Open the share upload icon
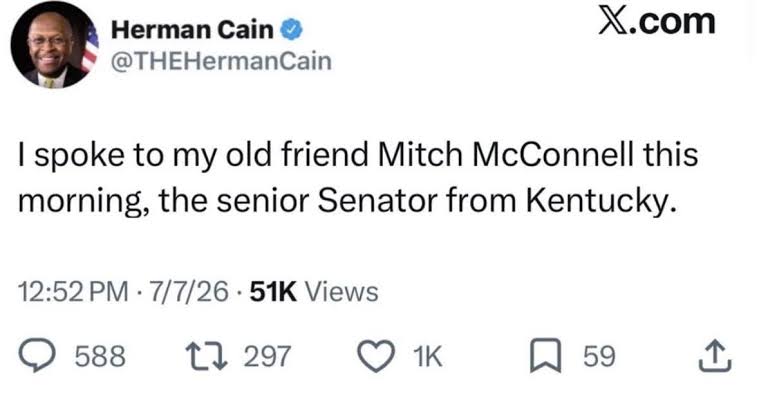759x404 pixels. pos(715,357)
